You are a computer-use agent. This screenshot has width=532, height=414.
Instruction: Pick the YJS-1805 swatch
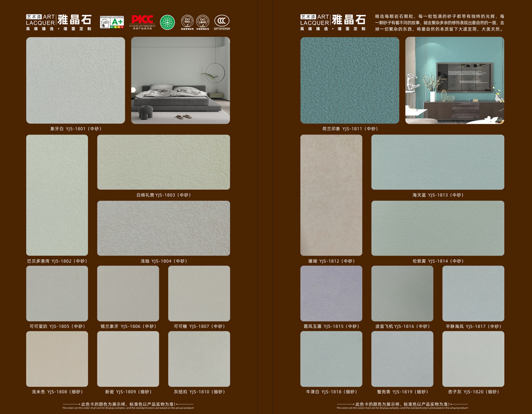click(x=57, y=294)
